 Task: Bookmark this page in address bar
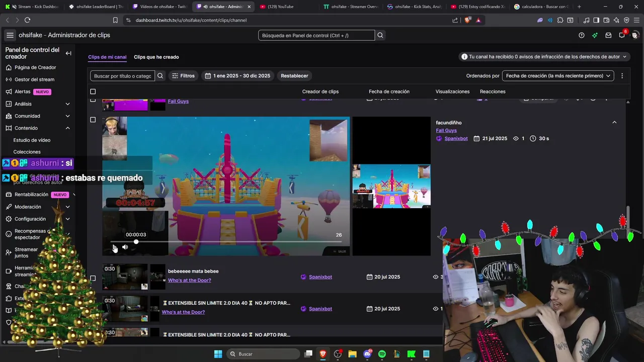tap(115, 20)
